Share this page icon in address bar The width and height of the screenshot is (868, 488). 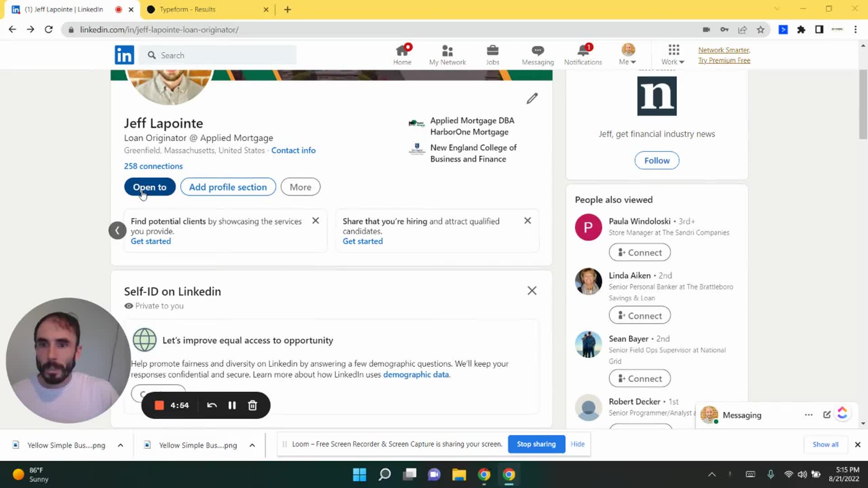[x=742, y=29]
